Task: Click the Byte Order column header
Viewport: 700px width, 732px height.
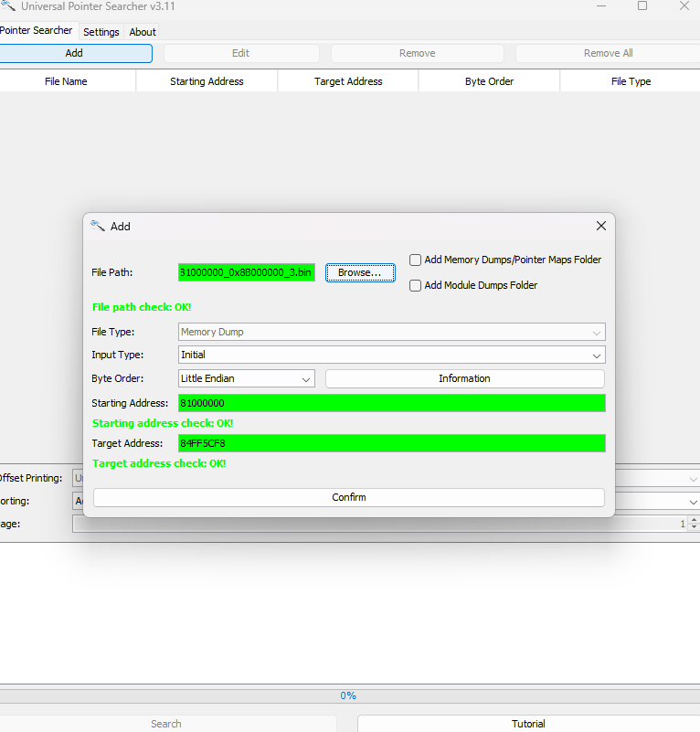Action: tap(490, 81)
